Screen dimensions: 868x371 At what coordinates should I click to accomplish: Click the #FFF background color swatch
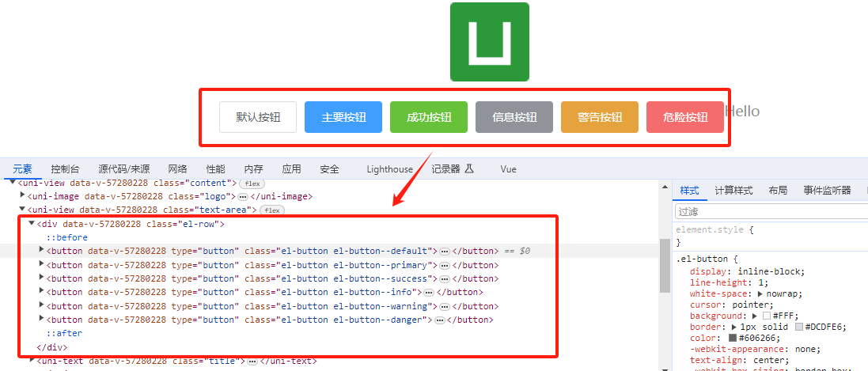coord(766,316)
